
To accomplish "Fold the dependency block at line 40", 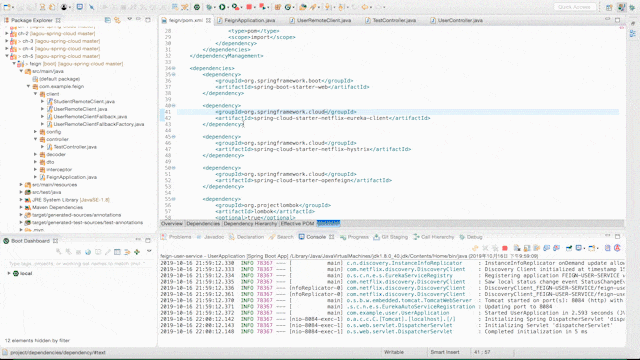I will tap(174, 106).
